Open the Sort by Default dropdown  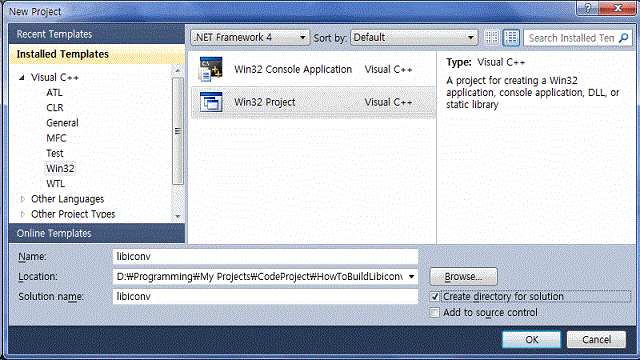(x=414, y=38)
